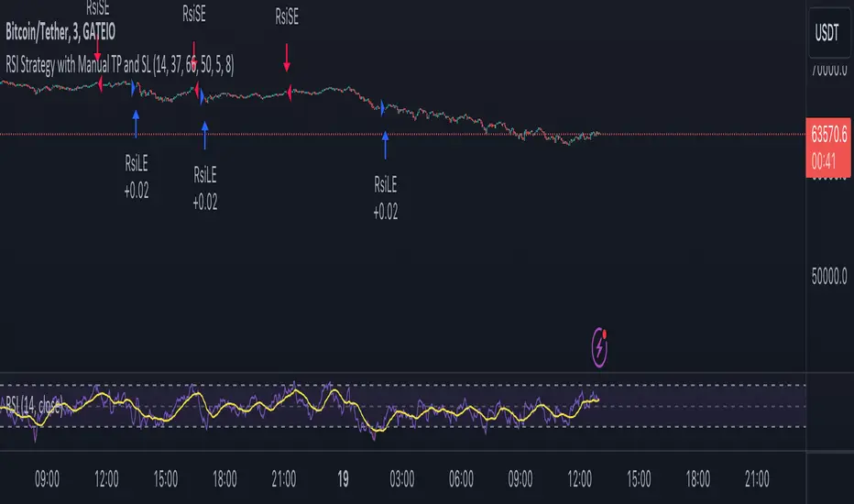This screenshot has width=854, height=504.
Task: Click the third RsiLE +0.02 entry label
Action: [386, 198]
